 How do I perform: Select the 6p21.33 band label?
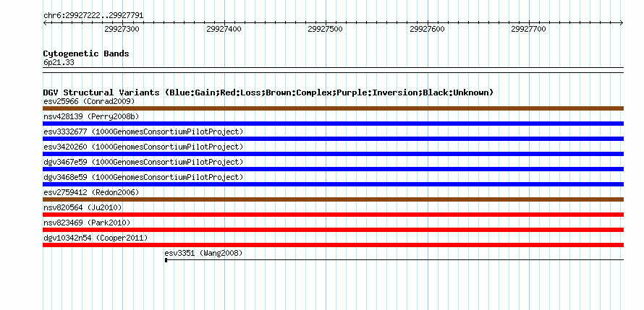(59, 63)
